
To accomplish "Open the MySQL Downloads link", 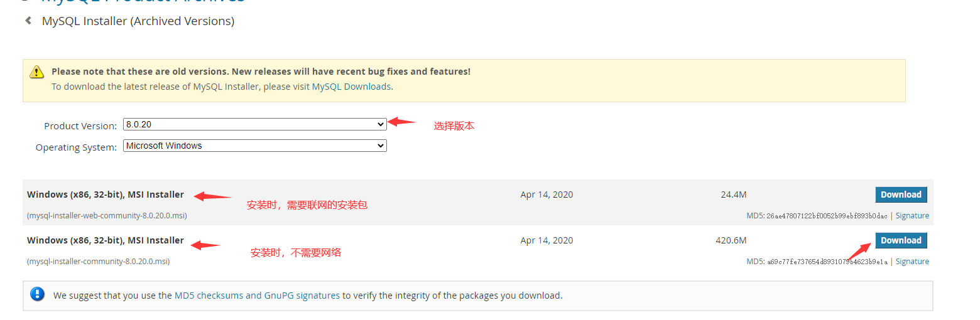I will coord(351,87).
